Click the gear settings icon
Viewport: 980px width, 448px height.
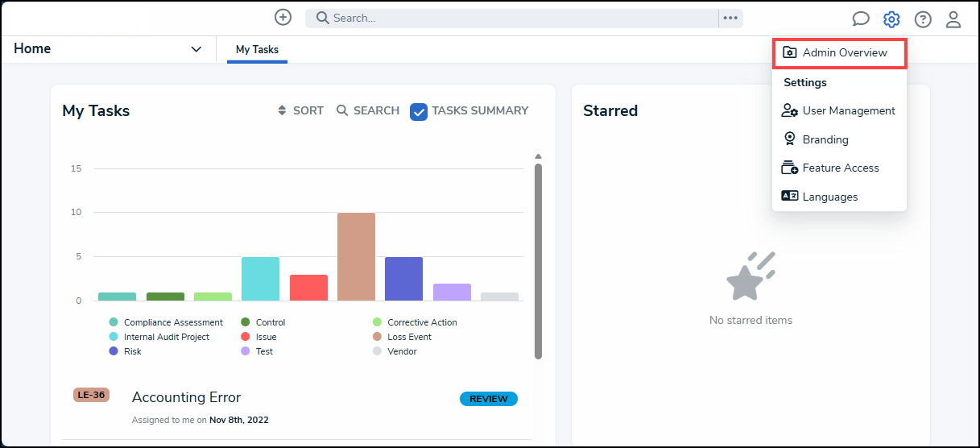[891, 19]
